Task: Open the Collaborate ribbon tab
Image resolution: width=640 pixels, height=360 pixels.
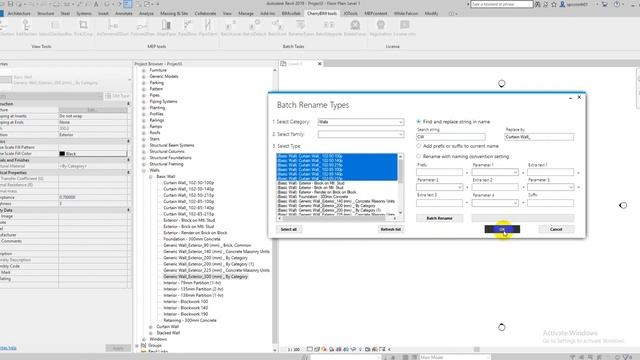Action: (x=205, y=13)
